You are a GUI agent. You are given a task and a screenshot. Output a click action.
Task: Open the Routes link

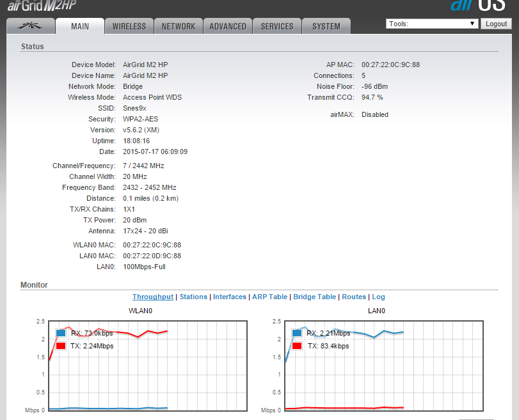(x=354, y=297)
